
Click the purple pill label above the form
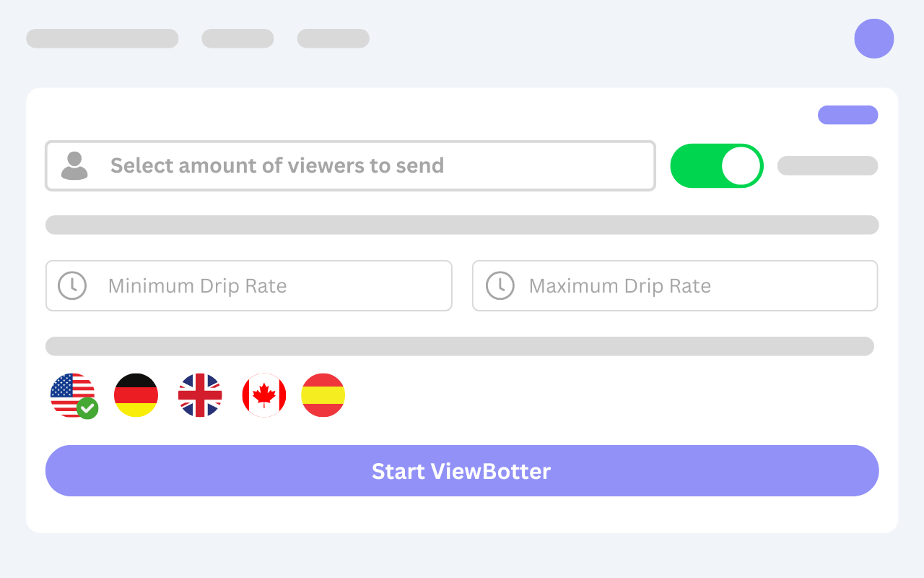coord(847,115)
